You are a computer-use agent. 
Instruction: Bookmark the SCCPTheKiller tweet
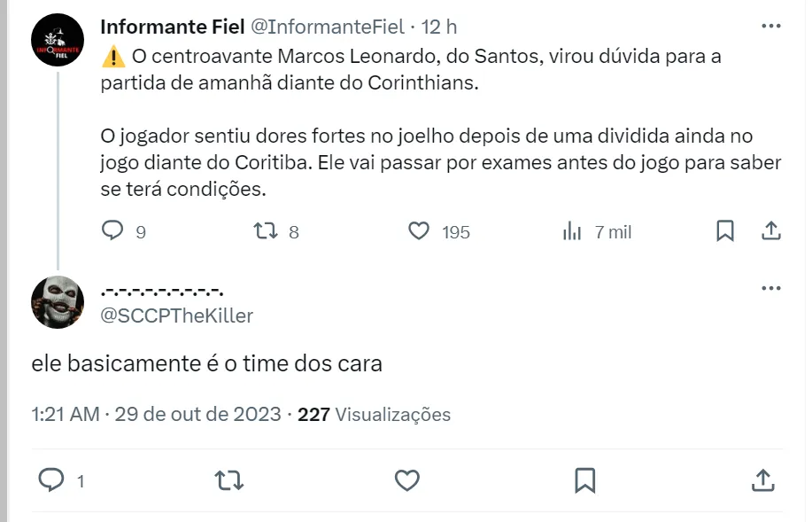(584, 480)
